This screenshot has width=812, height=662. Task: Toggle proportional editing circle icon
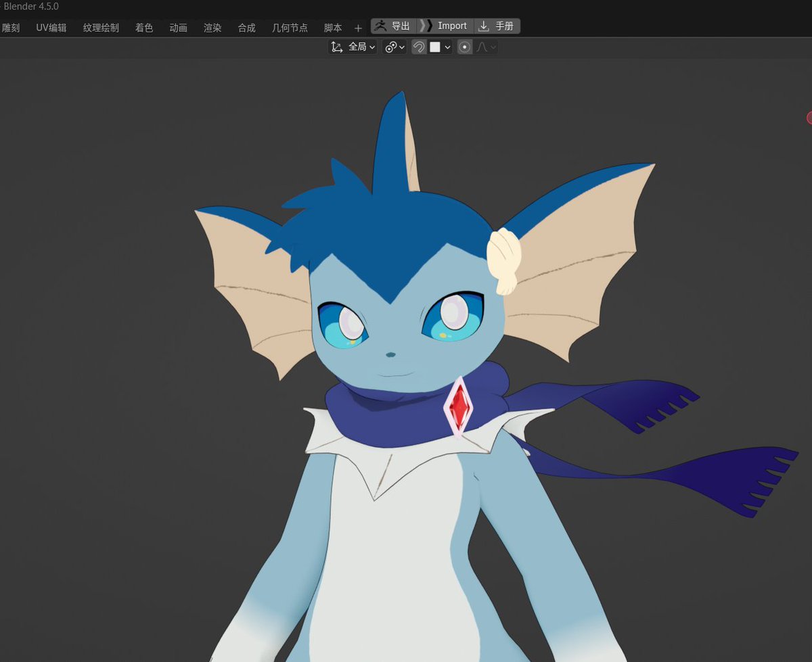465,47
